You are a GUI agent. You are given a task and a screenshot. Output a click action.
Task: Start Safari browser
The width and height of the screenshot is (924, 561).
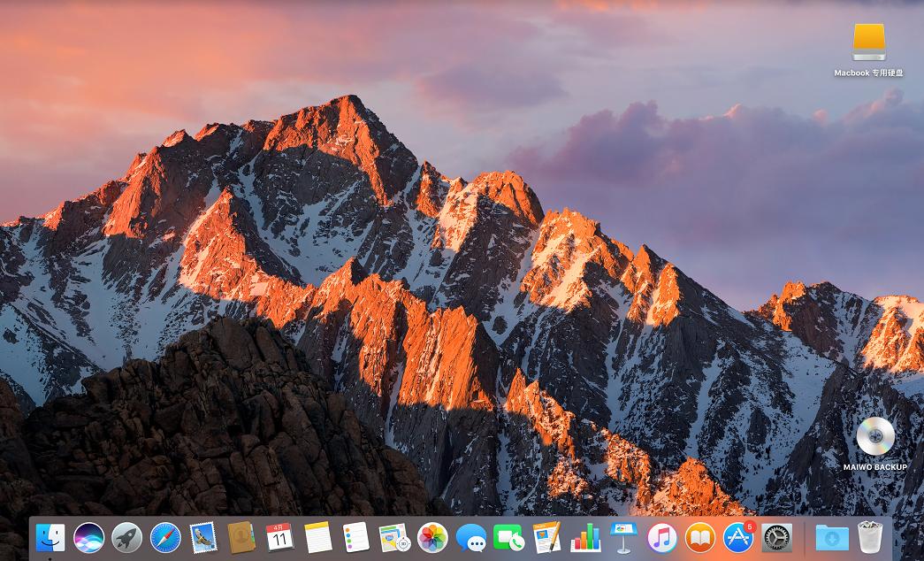click(x=164, y=537)
